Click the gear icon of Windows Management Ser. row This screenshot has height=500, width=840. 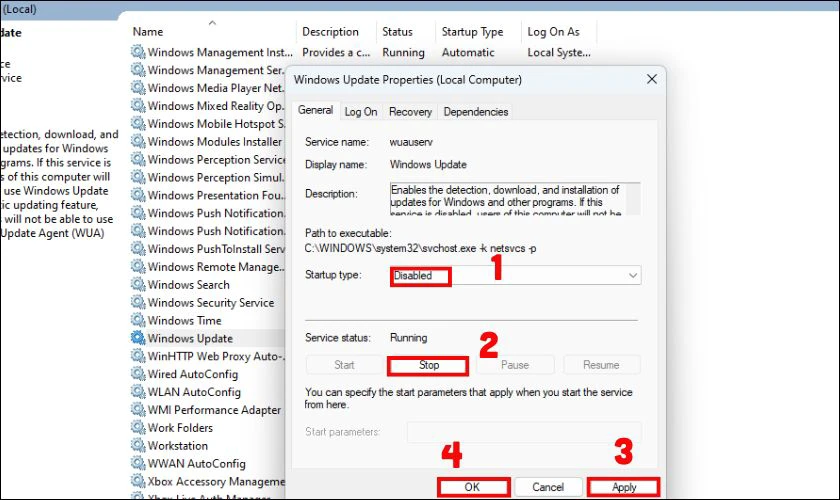coord(138,70)
